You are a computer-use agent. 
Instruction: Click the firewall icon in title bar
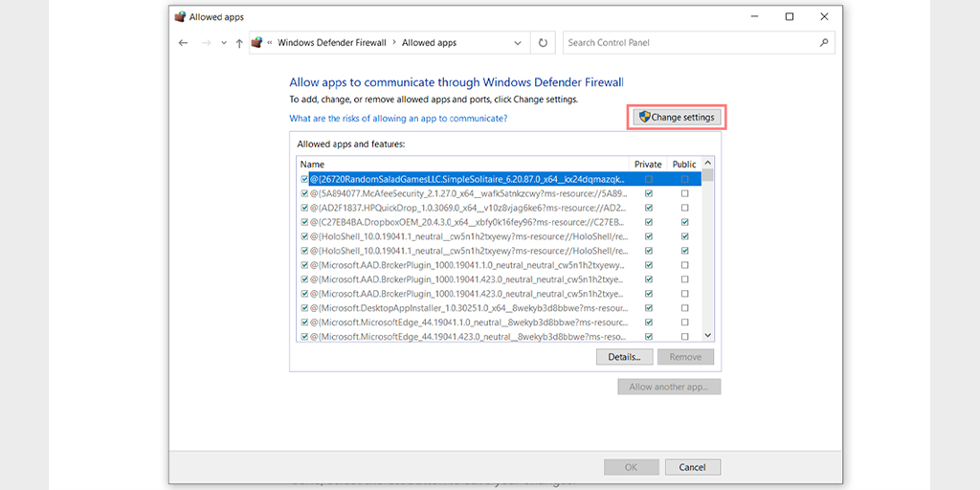pyautogui.click(x=180, y=16)
